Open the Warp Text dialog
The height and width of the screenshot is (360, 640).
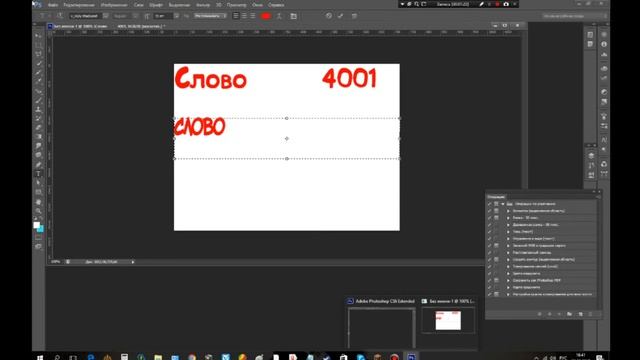coord(279,16)
